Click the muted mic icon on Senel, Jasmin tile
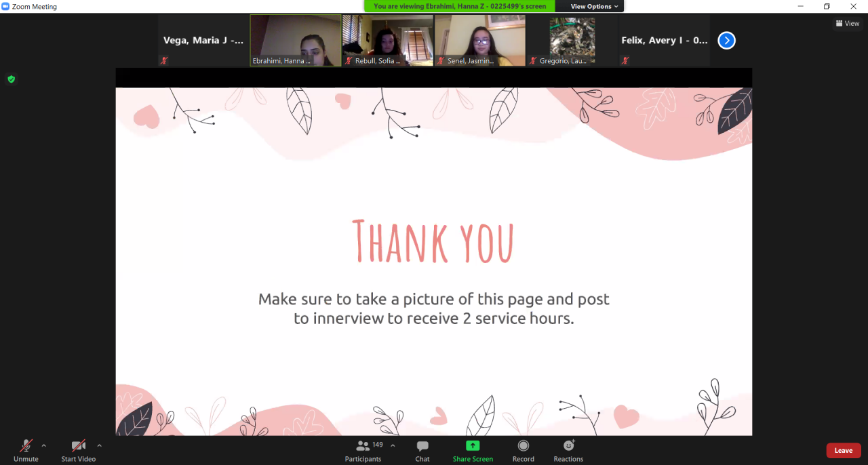868x465 pixels. click(x=441, y=60)
